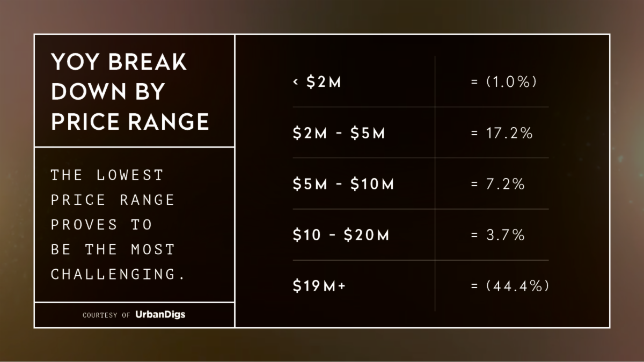Click the "= (1.0%)" value
Viewport: 644px width, 362px height.
coord(503,83)
